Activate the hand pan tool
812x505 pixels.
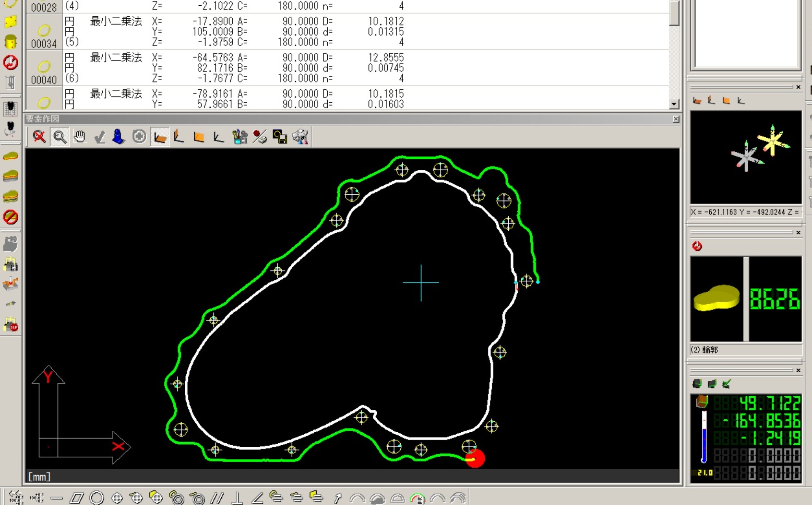click(x=80, y=137)
